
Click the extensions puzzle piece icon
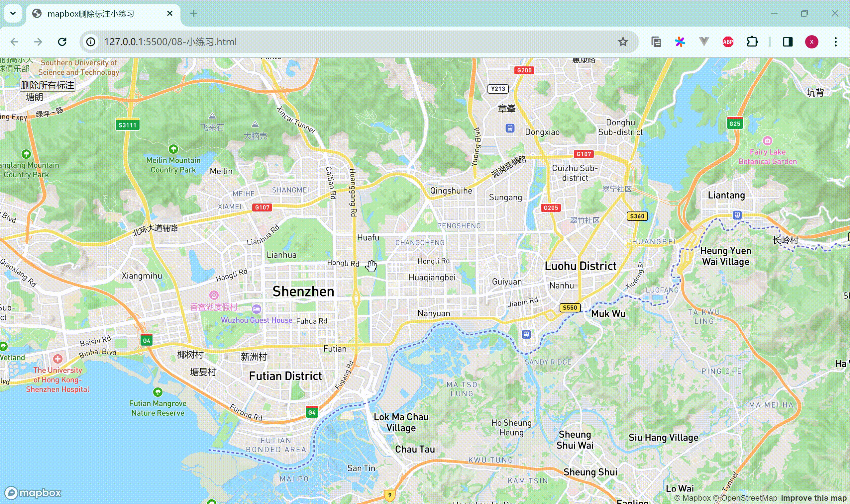pos(752,42)
